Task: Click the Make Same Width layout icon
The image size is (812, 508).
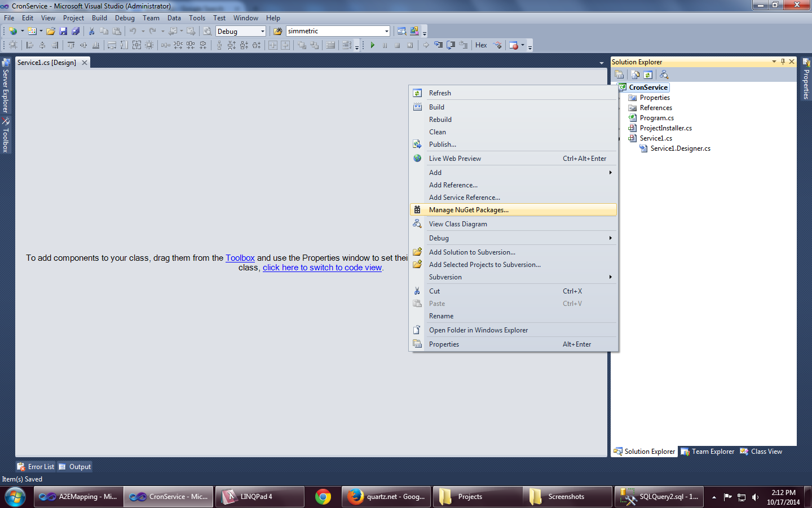Action: click(112, 45)
